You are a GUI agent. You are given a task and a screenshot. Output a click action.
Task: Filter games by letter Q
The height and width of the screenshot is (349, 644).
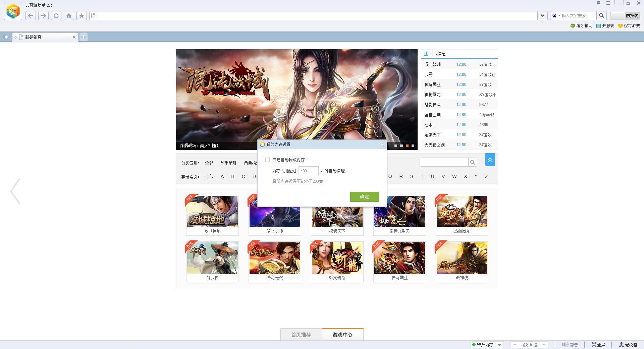click(390, 176)
